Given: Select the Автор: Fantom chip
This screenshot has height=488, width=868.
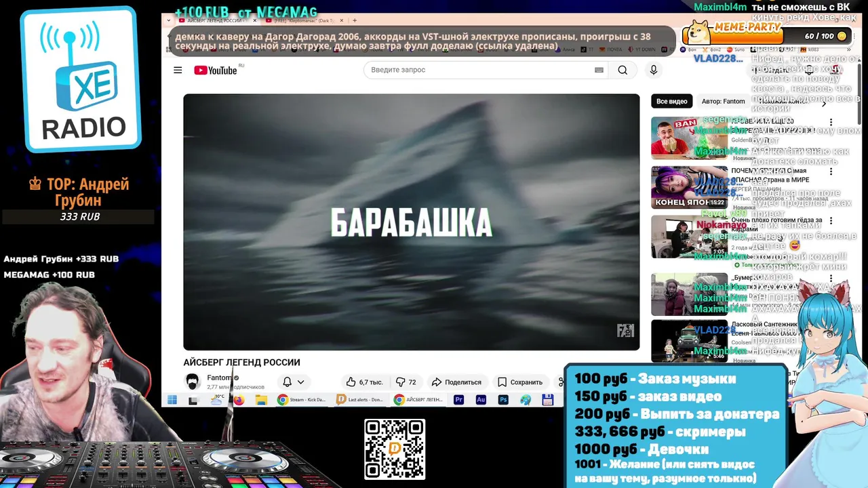Looking at the screenshot, I should pyautogui.click(x=724, y=102).
